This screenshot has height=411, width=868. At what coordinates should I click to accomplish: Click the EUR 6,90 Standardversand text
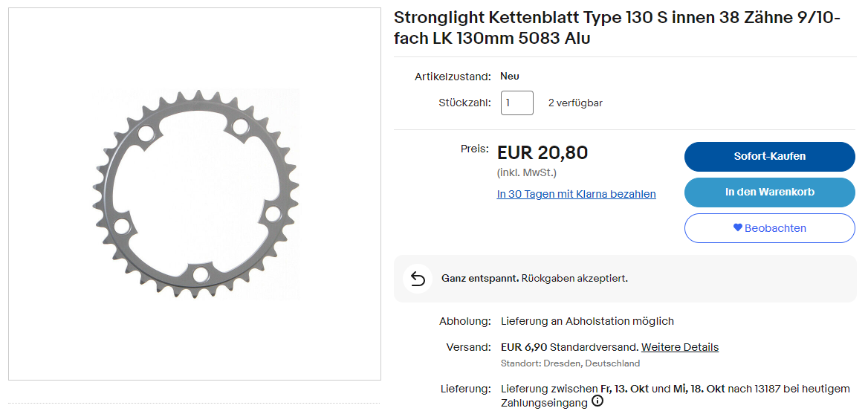[569, 347]
